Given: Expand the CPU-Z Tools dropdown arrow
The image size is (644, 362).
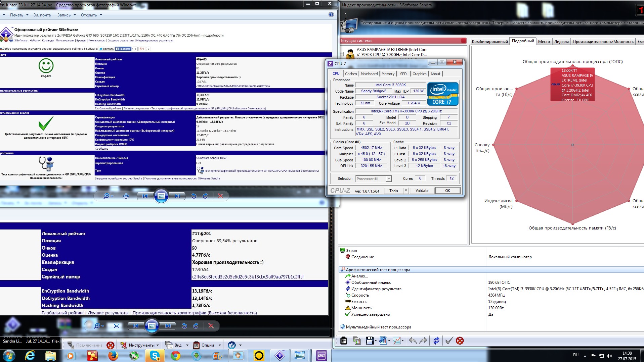Looking at the screenshot, I should tap(405, 191).
